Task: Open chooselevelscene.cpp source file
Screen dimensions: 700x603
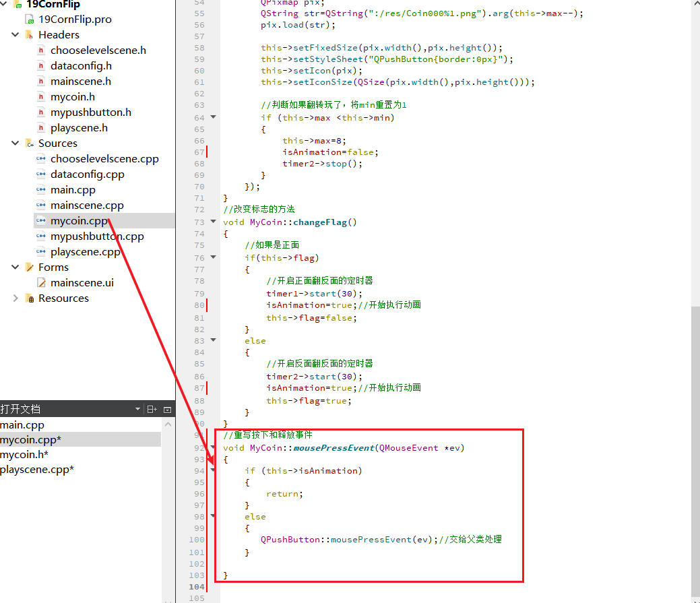Action: 104,159
